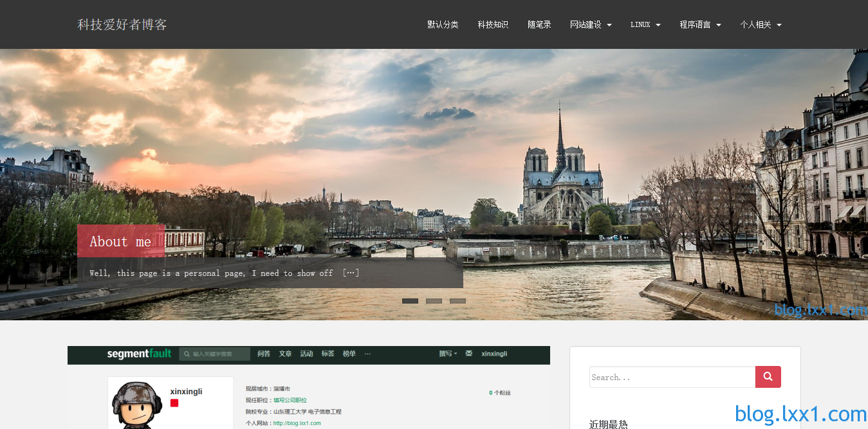Open the LINUX dropdown menu
The width and height of the screenshot is (868, 429).
click(x=645, y=24)
